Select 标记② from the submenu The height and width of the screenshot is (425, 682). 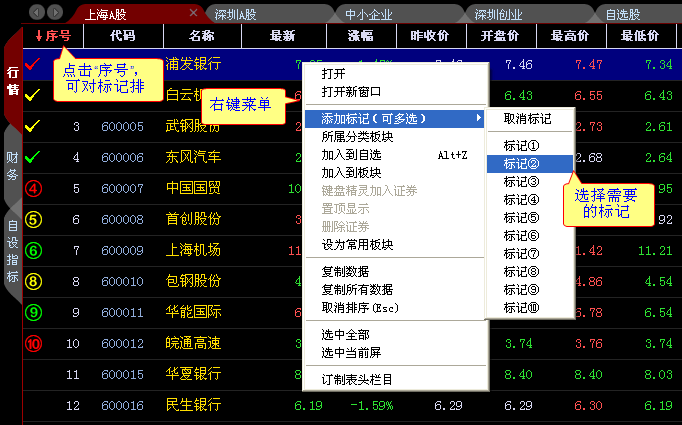point(521,164)
